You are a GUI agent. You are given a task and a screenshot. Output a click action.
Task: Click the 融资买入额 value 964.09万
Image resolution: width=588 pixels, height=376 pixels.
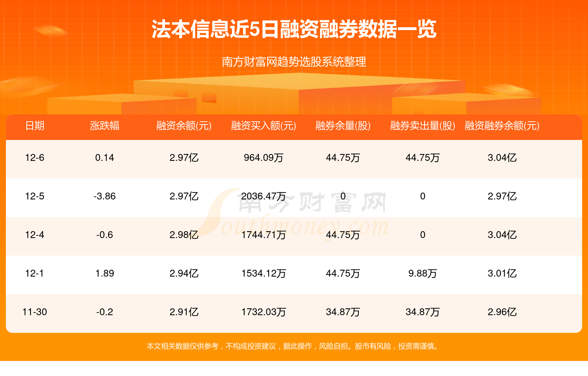264,158
